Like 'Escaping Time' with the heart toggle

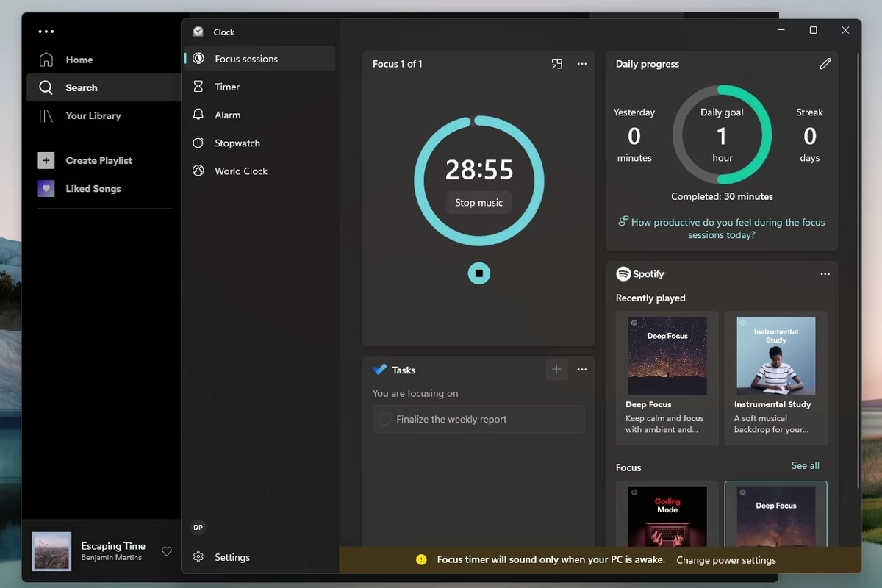pos(167,551)
